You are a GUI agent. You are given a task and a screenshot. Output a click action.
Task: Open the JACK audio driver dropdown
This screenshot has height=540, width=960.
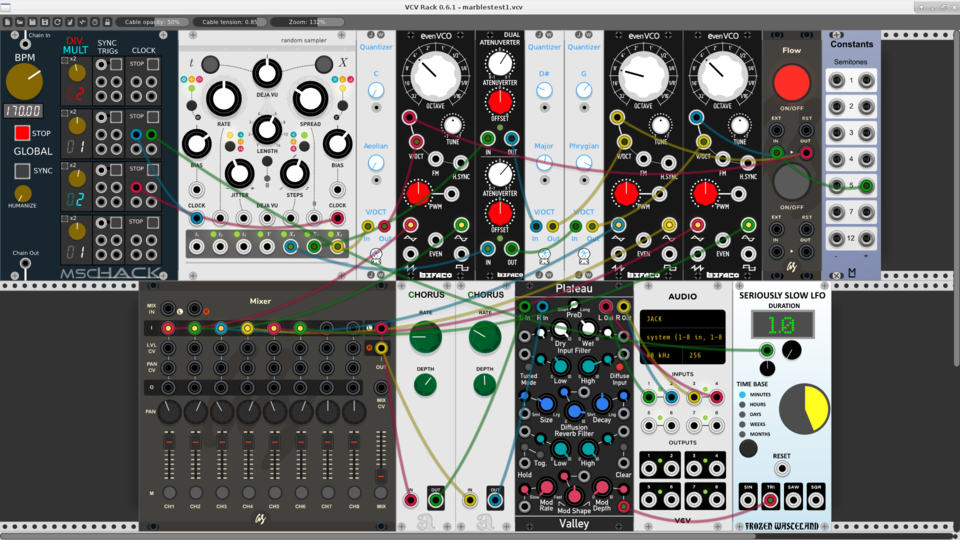pos(682,319)
